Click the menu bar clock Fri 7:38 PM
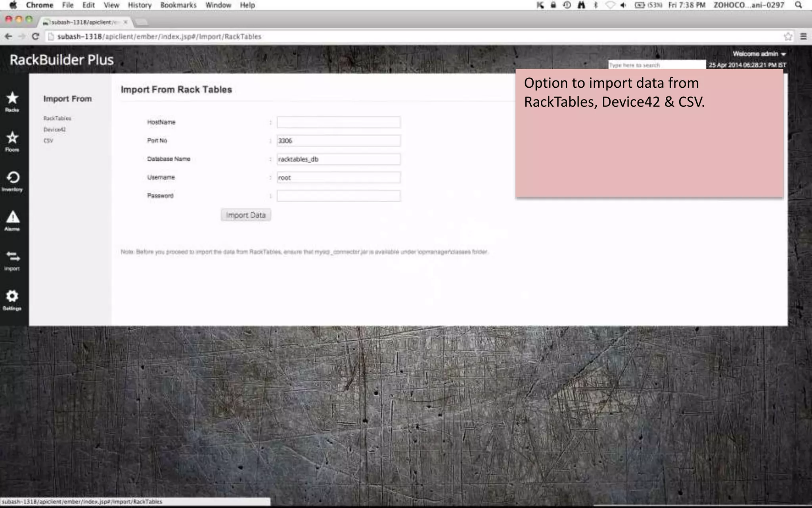The height and width of the screenshot is (508, 812). 687,5
